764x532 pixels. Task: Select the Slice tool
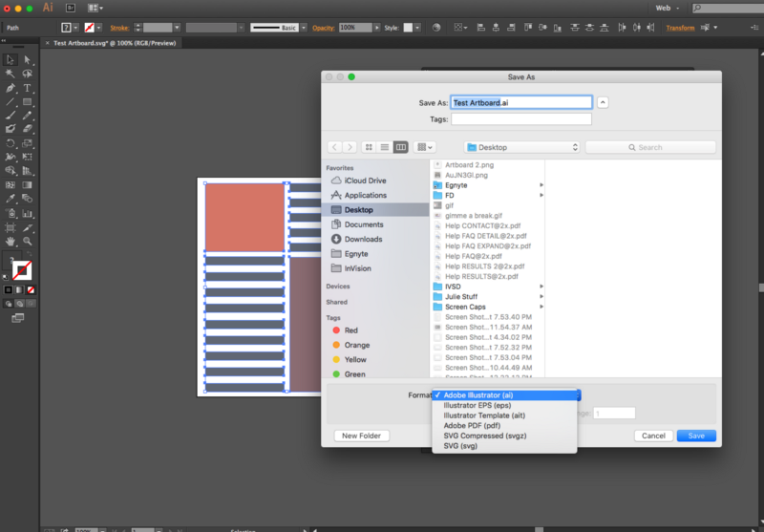pos(28,227)
